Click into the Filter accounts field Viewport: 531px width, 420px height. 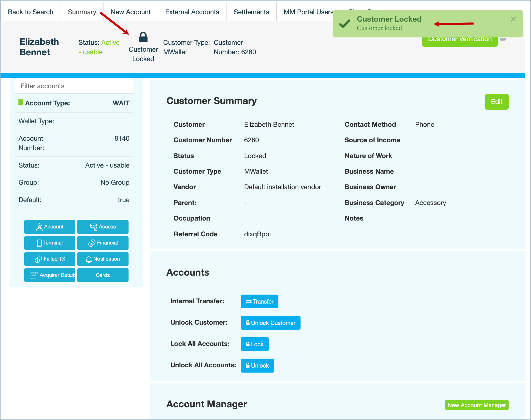click(74, 86)
